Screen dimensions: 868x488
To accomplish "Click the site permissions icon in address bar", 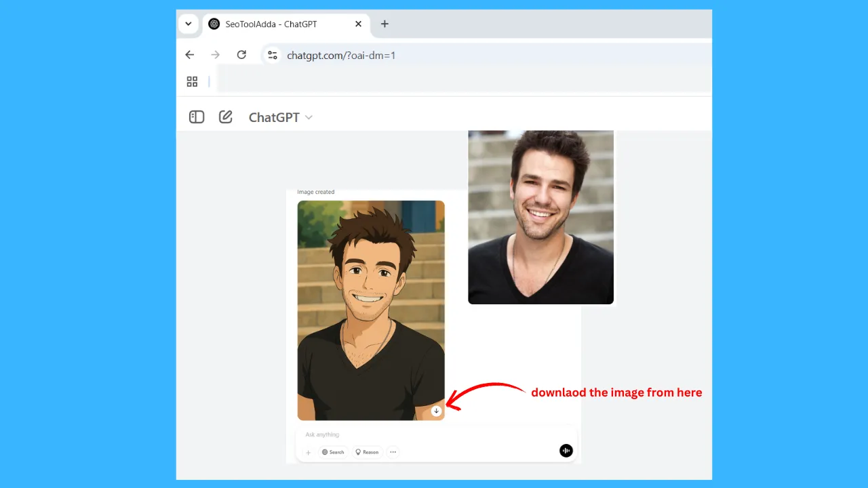I will pyautogui.click(x=272, y=55).
